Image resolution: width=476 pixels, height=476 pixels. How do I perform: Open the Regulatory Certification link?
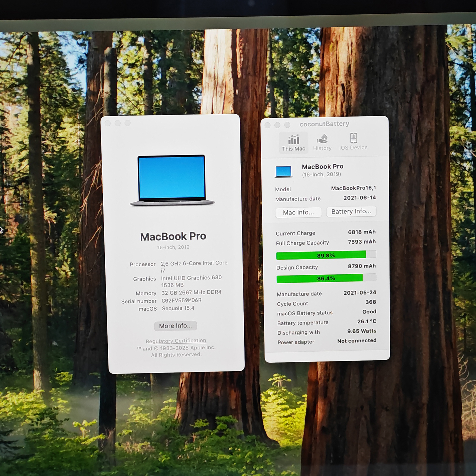[x=176, y=341]
